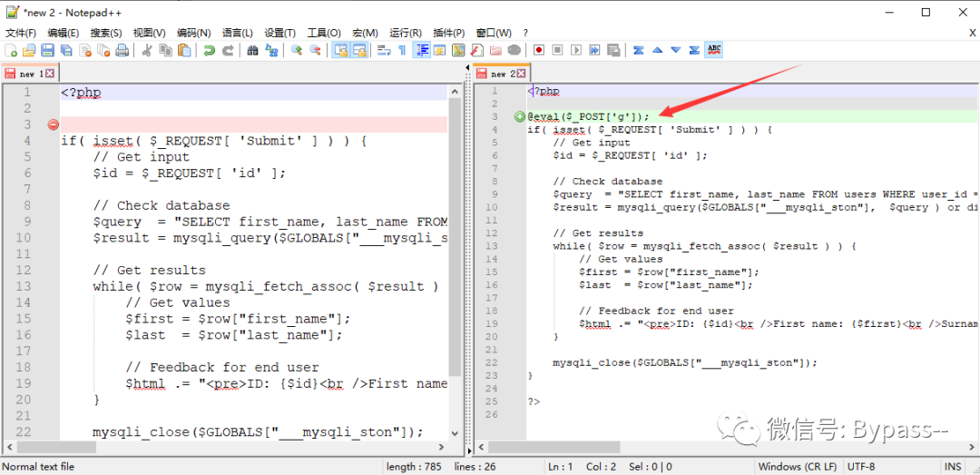Open Find with binoculars icon

tap(252, 50)
